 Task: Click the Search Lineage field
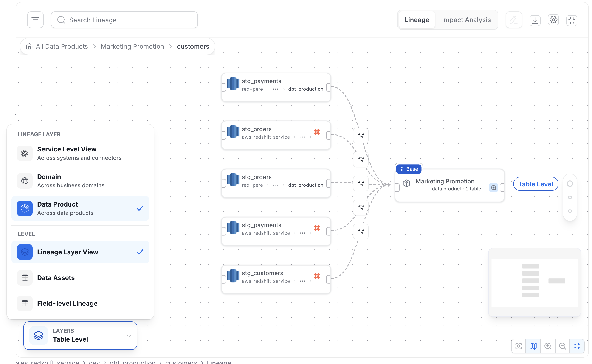[124, 20]
